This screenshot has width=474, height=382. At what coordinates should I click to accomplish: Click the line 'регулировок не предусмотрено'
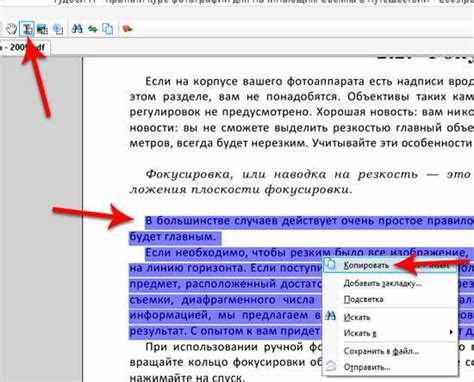302,112
